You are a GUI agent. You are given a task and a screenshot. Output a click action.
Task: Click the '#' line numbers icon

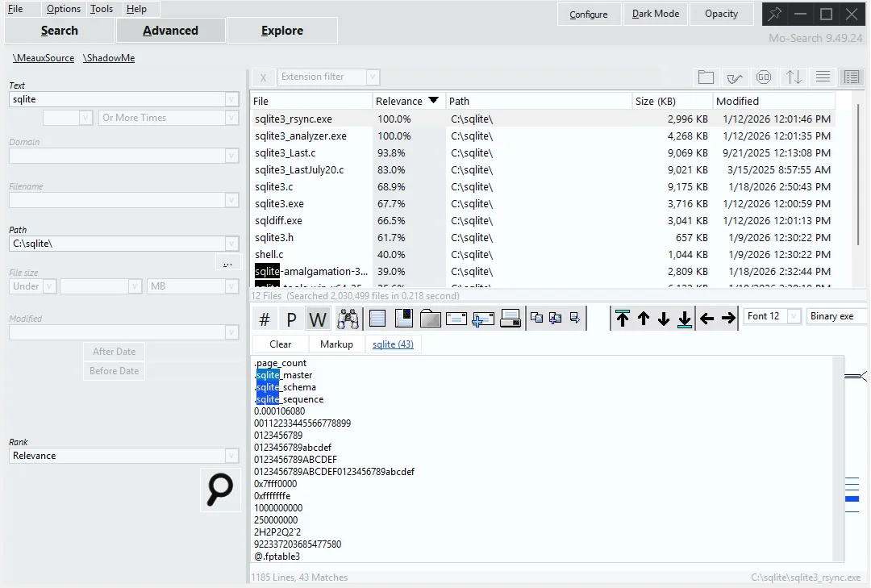click(x=265, y=319)
